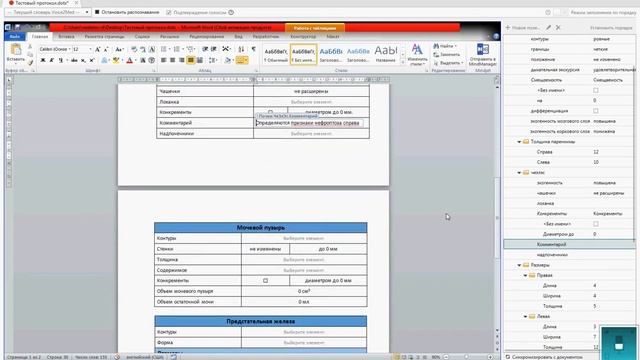Screen dimensions: 640x360
Task: Click the help icon next to Подтверждение голосом
Action: point(231,12)
